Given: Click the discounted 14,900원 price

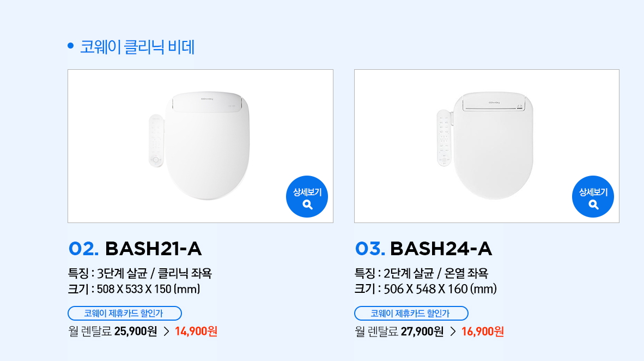Looking at the screenshot, I should coord(196,332).
